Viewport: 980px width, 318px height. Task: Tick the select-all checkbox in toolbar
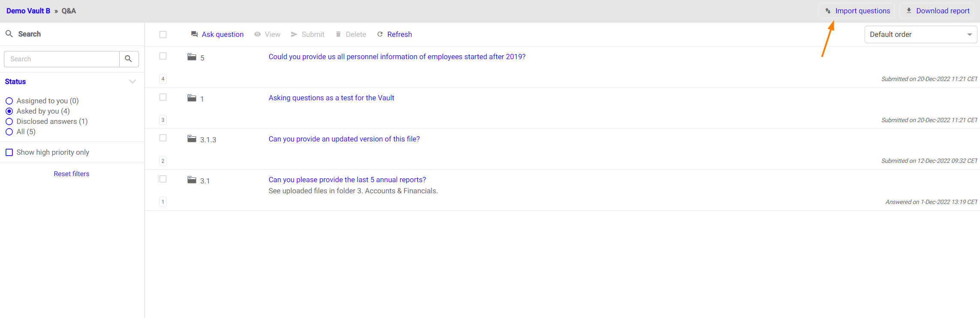pyautogui.click(x=163, y=34)
